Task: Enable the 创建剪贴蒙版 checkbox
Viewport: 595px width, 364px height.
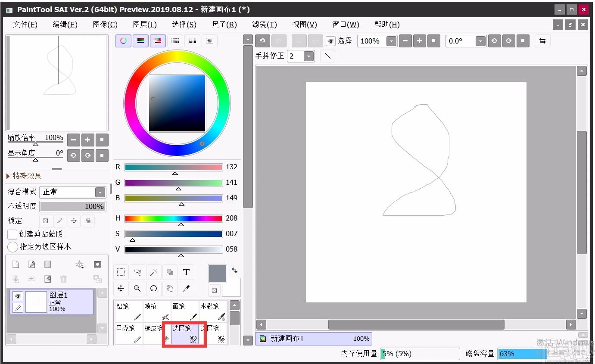Action: tap(12, 234)
